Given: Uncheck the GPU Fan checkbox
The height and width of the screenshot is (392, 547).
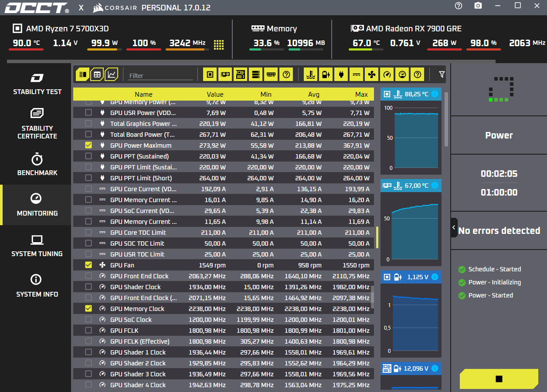Looking at the screenshot, I should click(x=88, y=265).
